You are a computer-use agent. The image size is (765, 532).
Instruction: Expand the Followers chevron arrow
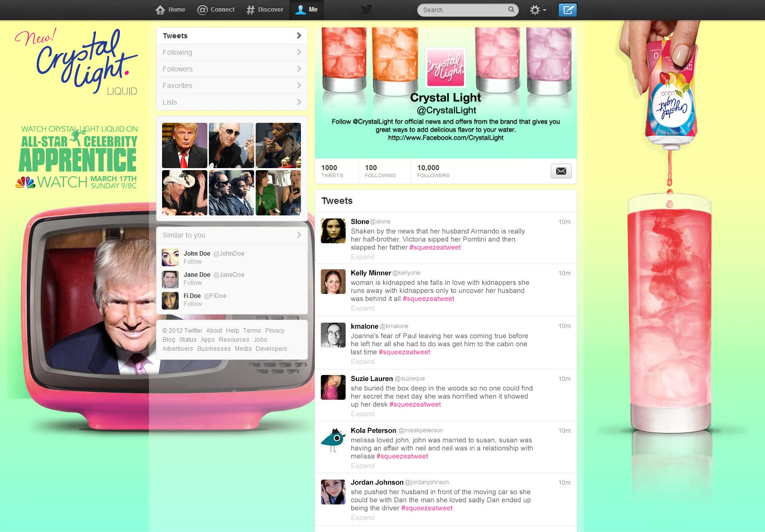[299, 69]
